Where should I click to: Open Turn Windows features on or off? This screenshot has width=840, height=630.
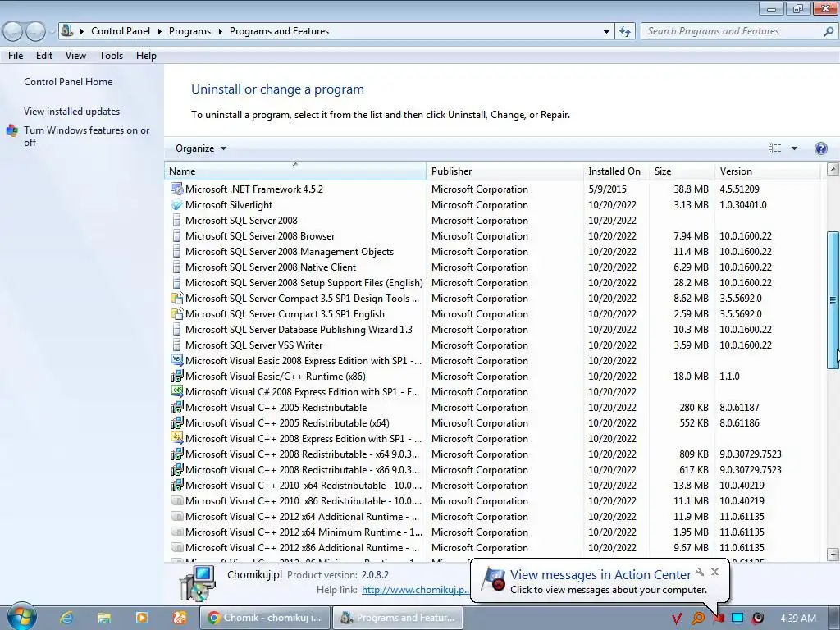[86, 136]
